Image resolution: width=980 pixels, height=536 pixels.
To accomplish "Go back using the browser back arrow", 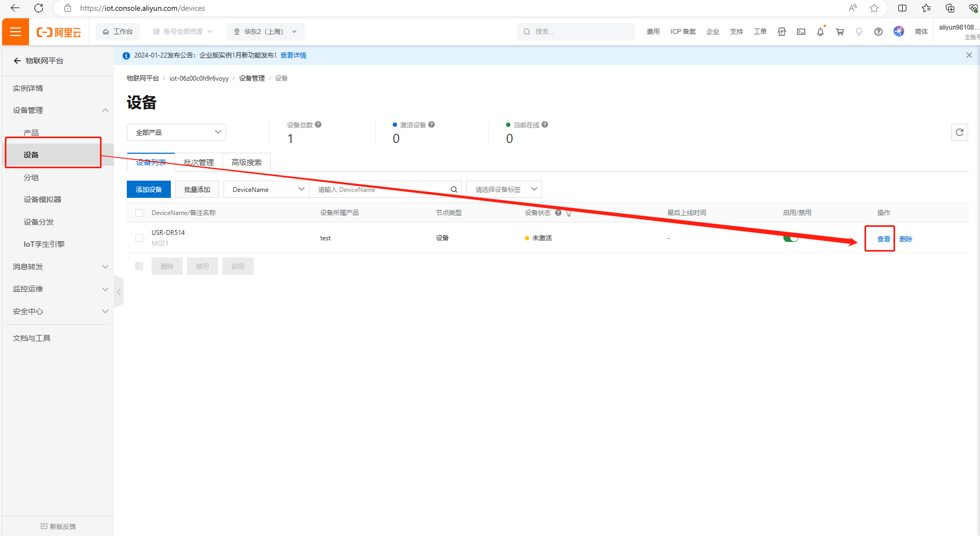I will coord(15,8).
